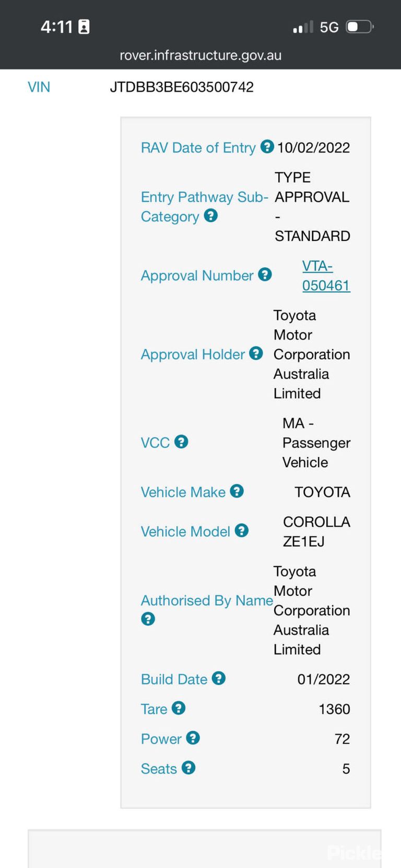Tap the VCC help icon

(181, 442)
